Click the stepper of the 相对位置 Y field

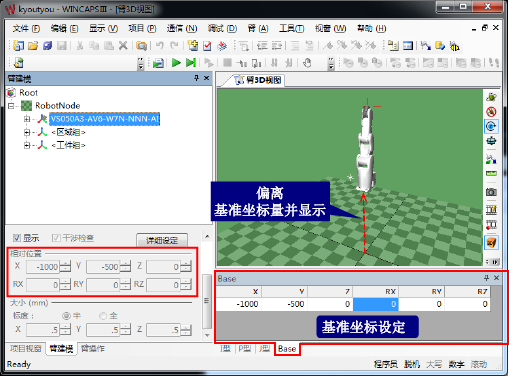[126, 267]
